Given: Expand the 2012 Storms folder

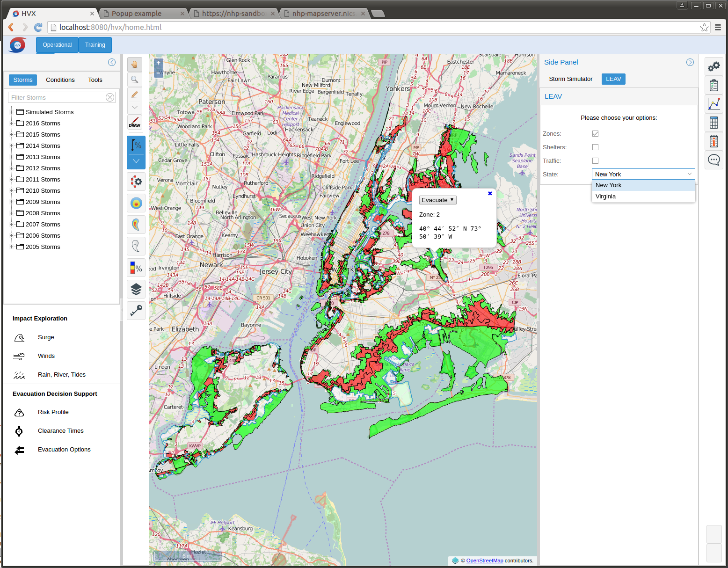Looking at the screenshot, I should (x=12, y=168).
